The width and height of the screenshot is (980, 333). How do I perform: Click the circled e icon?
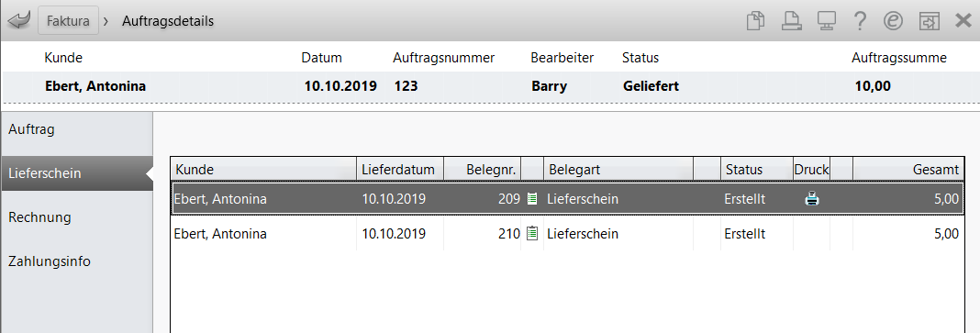point(894,21)
